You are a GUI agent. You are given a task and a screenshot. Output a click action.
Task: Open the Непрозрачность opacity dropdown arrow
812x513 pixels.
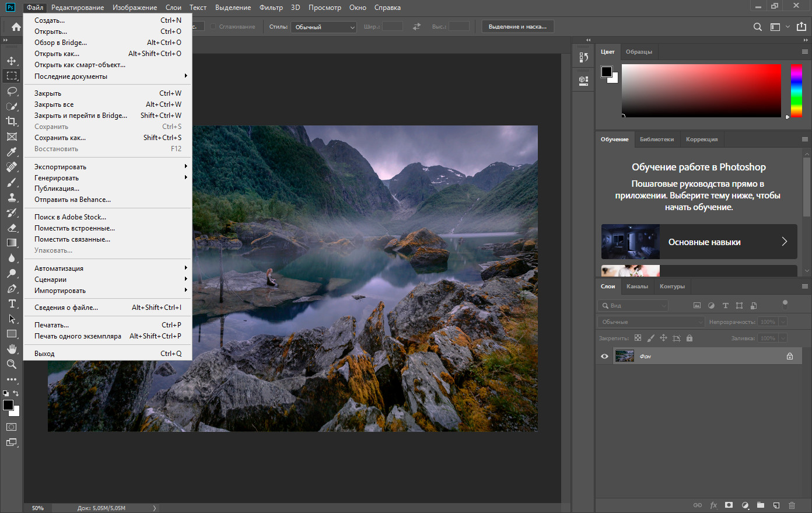(783, 322)
